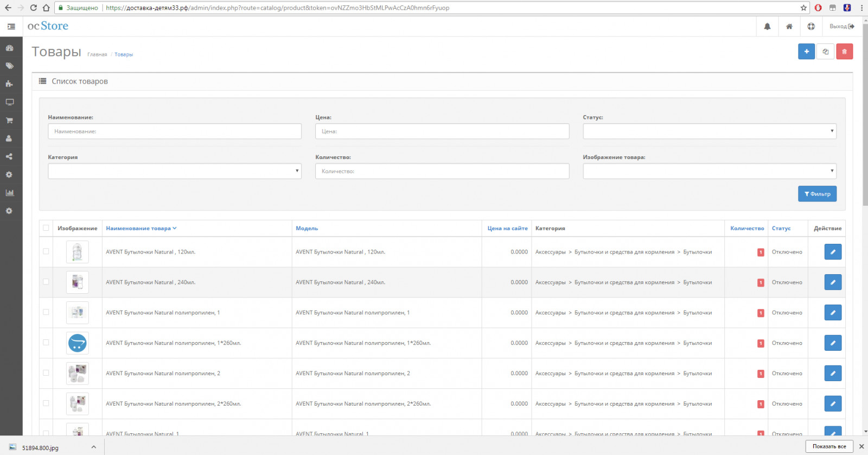The width and height of the screenshot is (868, 455).
Task: Click Выход to log out
Action: 842,26
